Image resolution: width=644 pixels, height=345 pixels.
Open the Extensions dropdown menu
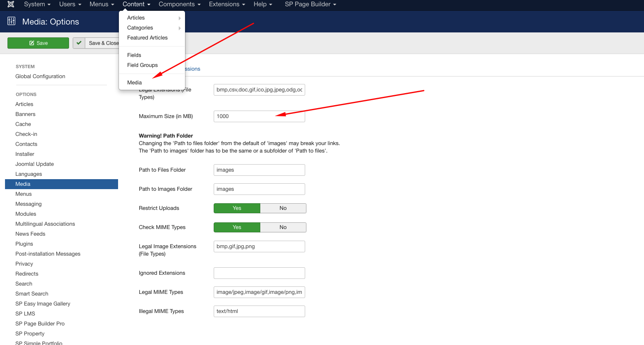click(x=227, y=4)
